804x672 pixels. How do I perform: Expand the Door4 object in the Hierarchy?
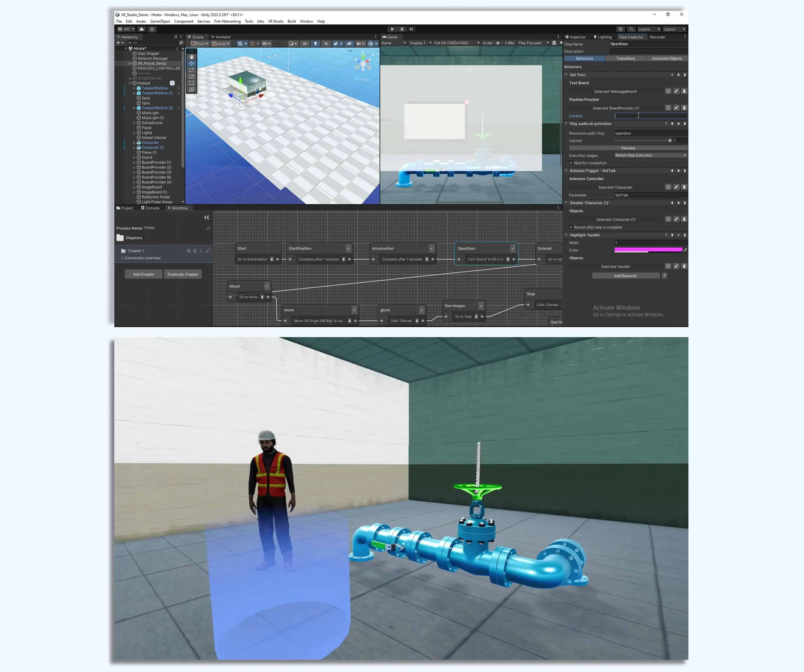[x=134, y=158]
